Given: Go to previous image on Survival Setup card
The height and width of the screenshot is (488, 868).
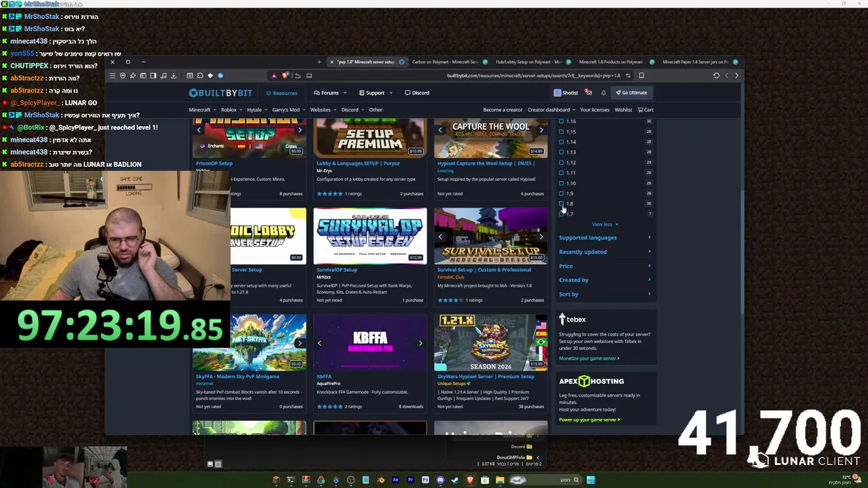Looking at the screenshot, I should tap(440, 237).
